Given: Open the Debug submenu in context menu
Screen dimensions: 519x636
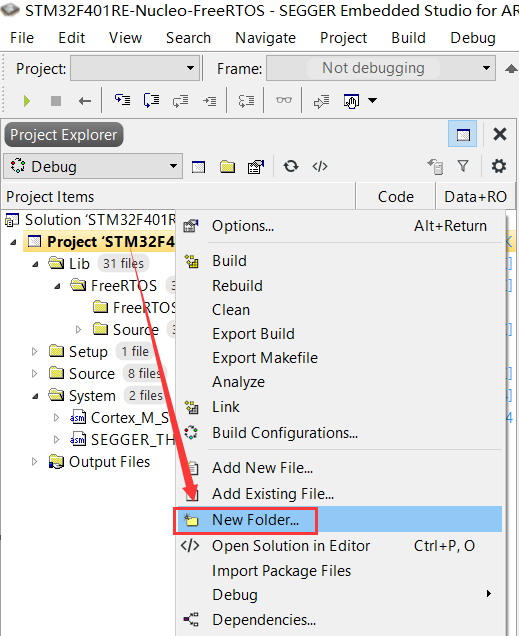Looking at the screenshot, I should pos(340,595).
